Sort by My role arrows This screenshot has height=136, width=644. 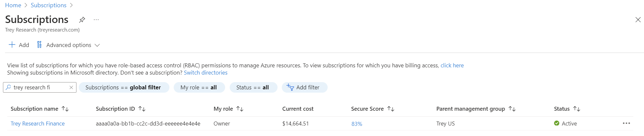point(240,109)
